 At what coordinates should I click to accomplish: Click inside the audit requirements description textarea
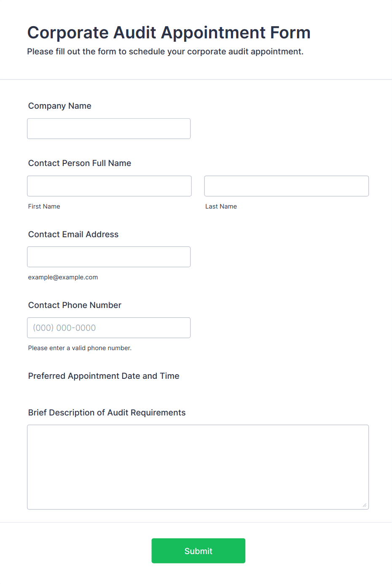click(198, 467)
